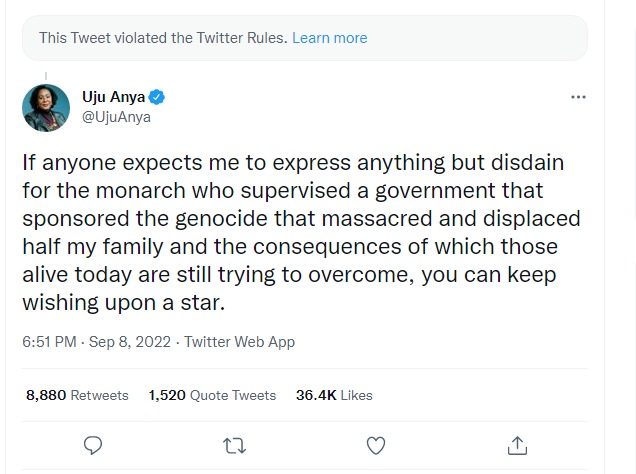Open the share tweet icon
Image resolution: width=636 pixels, height=474 pixels.
click(517, 444)
